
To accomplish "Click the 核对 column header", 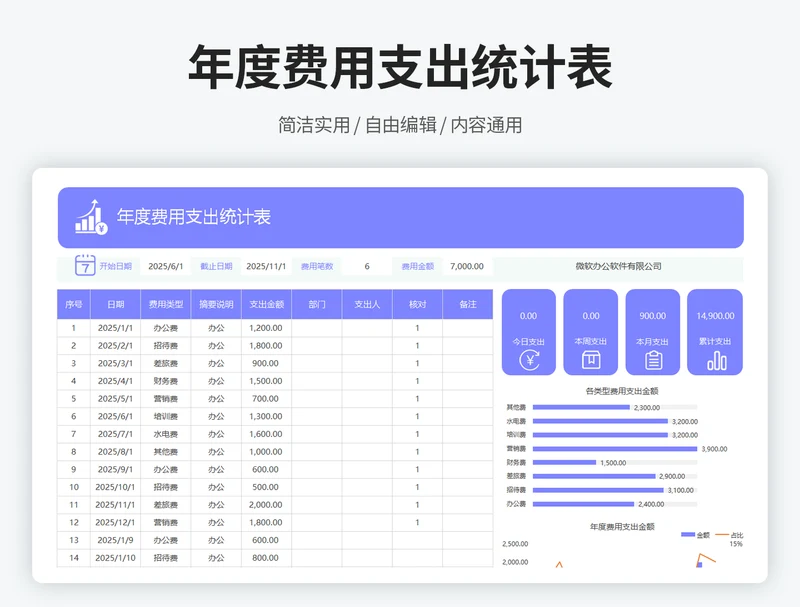I will (x=417, y=305).
